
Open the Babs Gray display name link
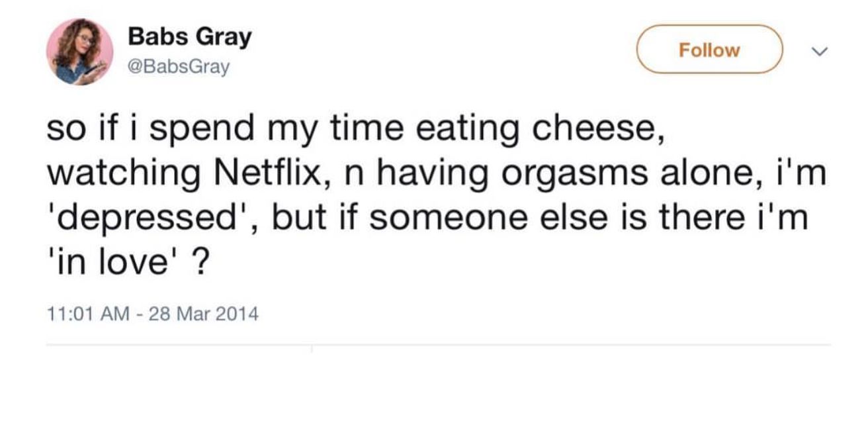[x=190, y=37]
